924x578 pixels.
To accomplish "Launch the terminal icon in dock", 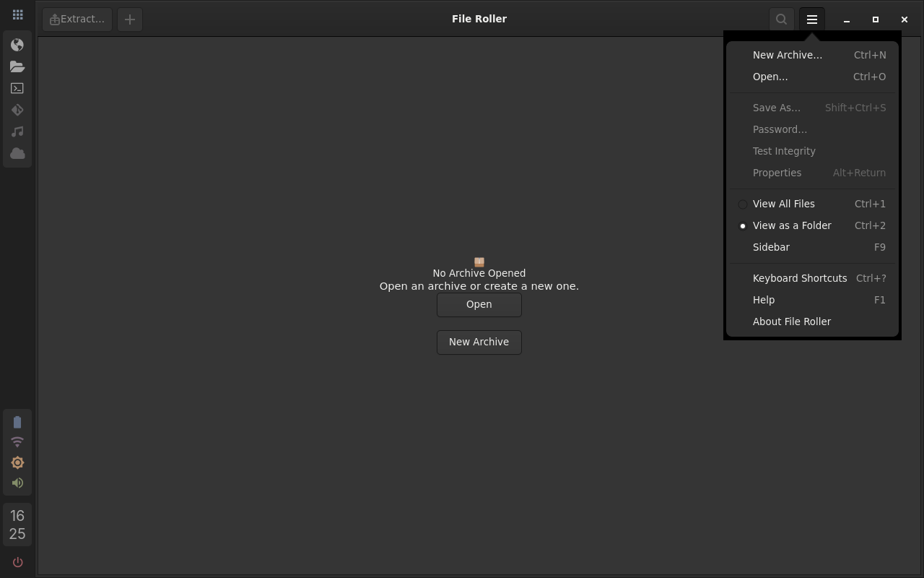I will click(17, 88).
